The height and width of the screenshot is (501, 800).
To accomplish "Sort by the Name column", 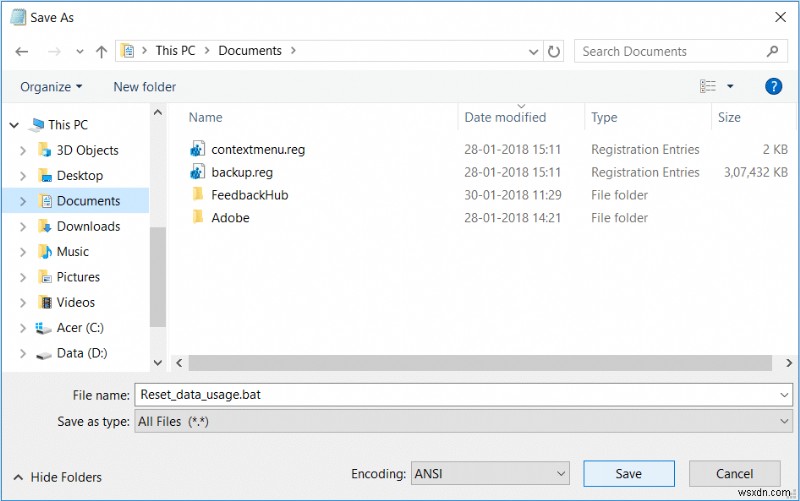I will [x=206, y=117].
